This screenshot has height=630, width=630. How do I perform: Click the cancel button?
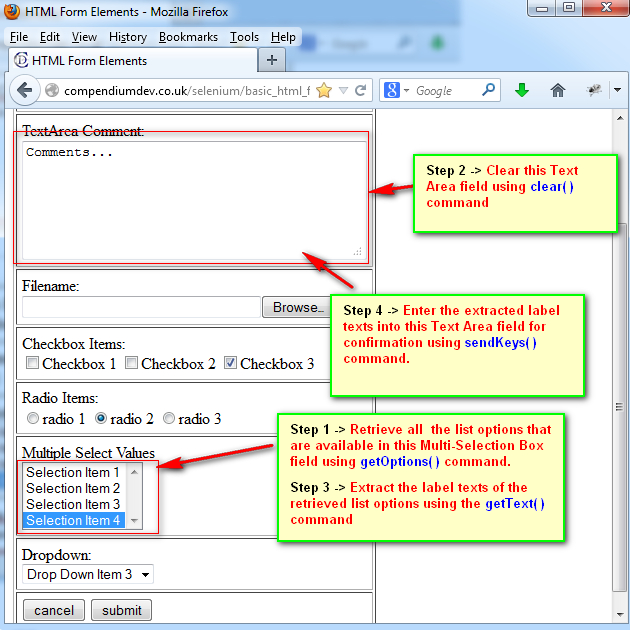54,610
